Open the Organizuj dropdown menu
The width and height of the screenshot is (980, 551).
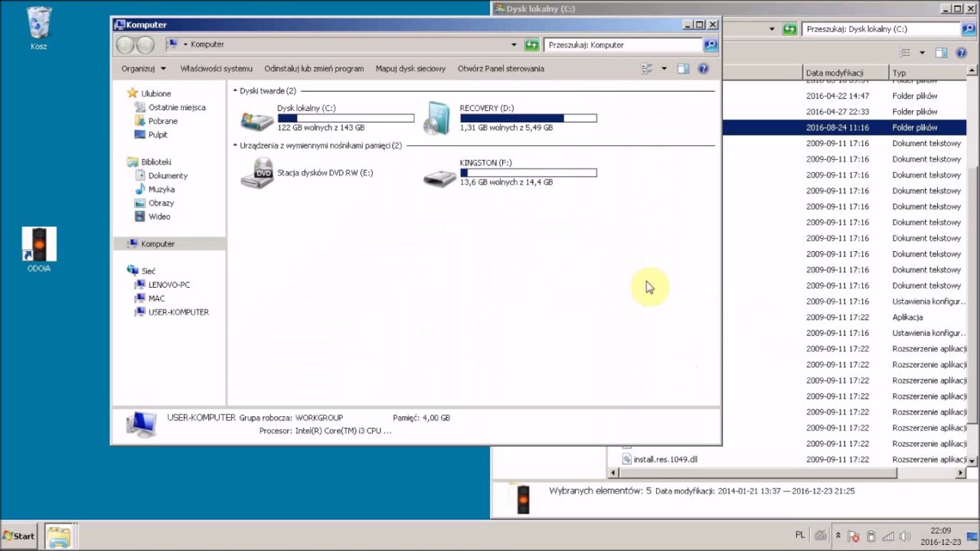click(x=143, y=69)
